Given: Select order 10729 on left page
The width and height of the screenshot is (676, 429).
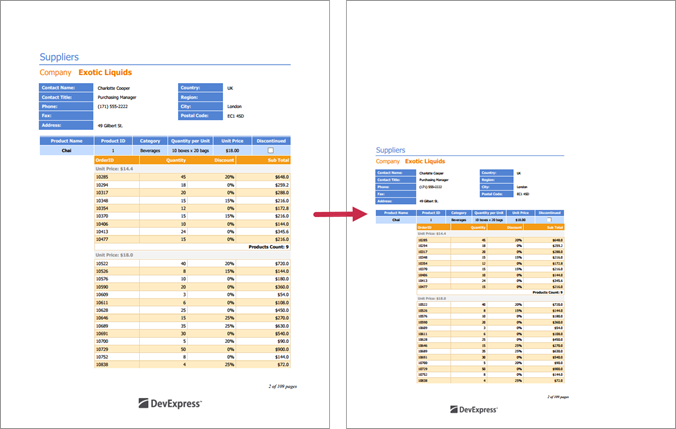Looking at the screenshot, I should click(x=102, y=349).
